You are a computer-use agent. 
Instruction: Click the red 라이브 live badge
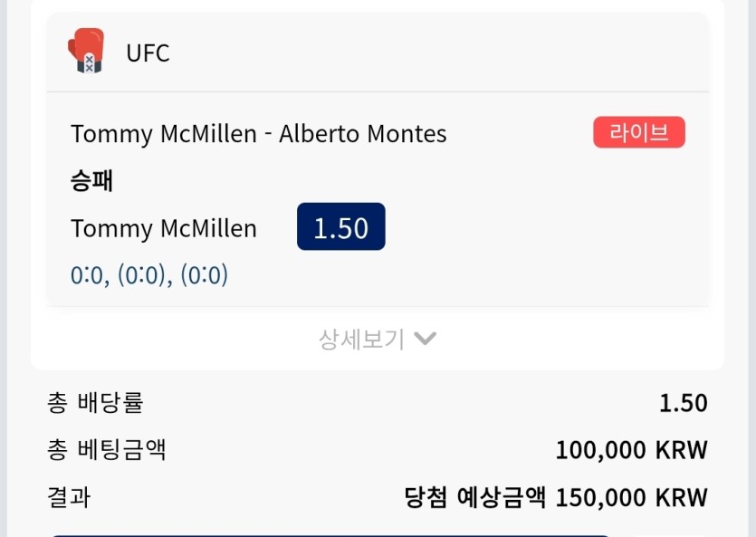tap(639, 132)
